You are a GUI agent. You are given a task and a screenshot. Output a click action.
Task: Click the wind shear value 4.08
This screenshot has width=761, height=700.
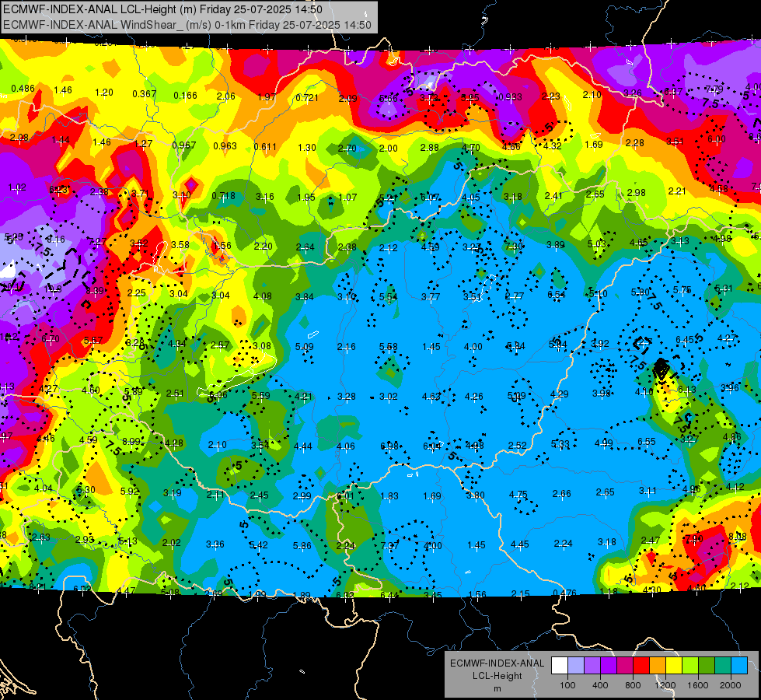click(x=263, y=296)
